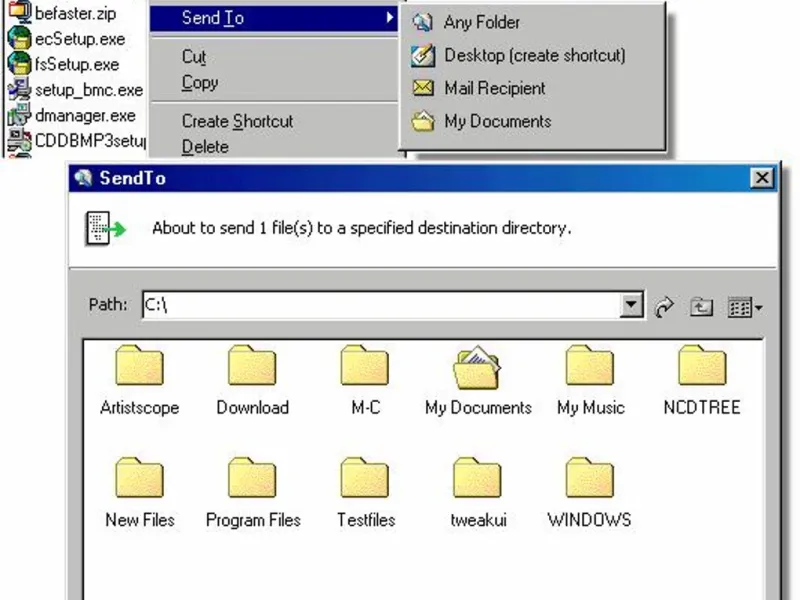Image resolution: width=800 pixels, height=600 pixels.
Task: Choose Delete from the context menu
Action: tap(205, 146)
